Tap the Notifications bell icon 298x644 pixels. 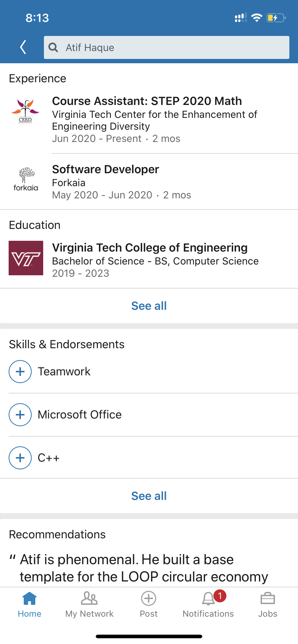(x=208, y=599)
